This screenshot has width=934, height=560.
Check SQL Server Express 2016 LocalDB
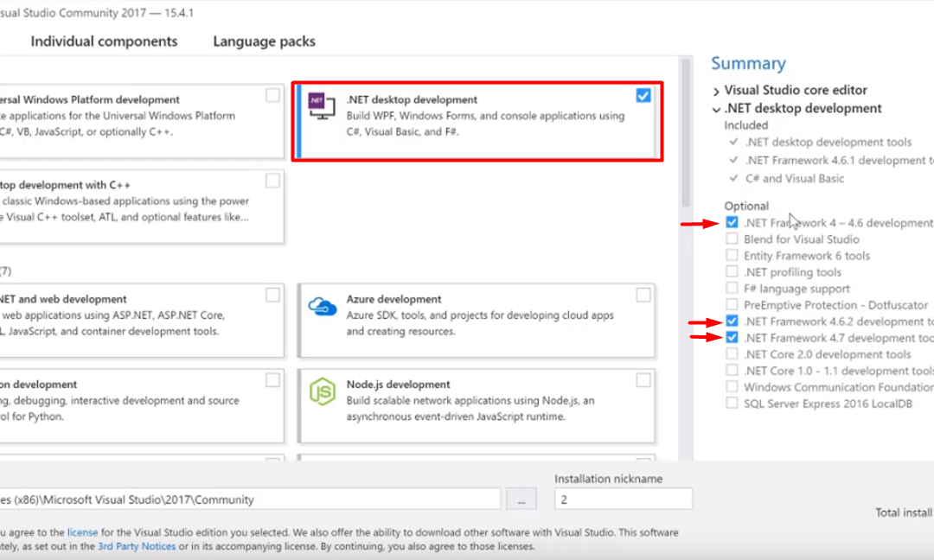pyautogui.click(x=732, y=404)
